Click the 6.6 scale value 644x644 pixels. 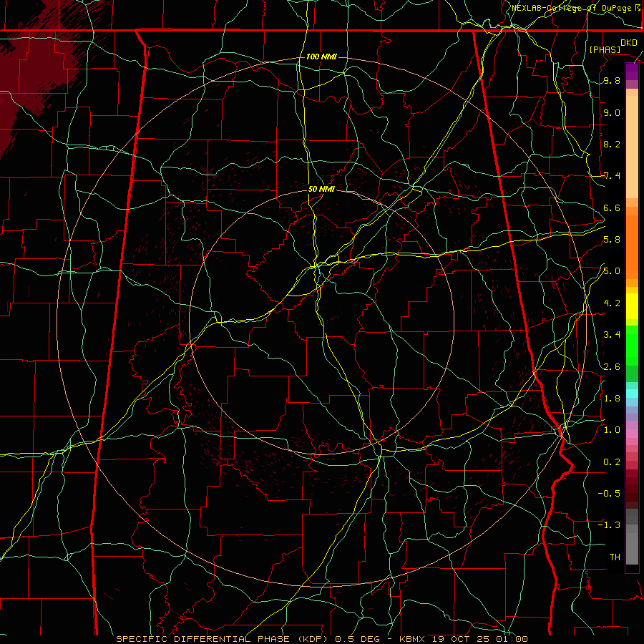tap(612, 208)
